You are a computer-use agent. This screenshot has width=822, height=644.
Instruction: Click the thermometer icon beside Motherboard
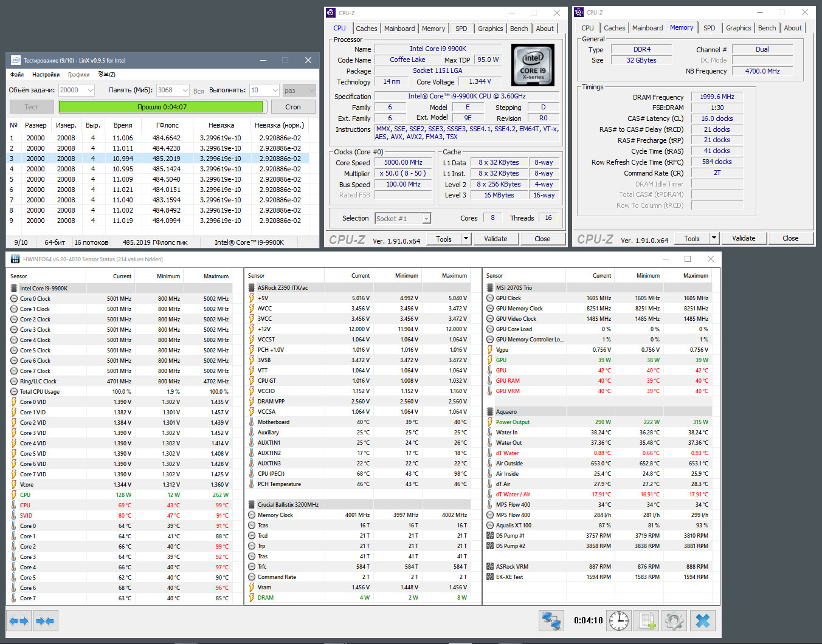point(252,422)
